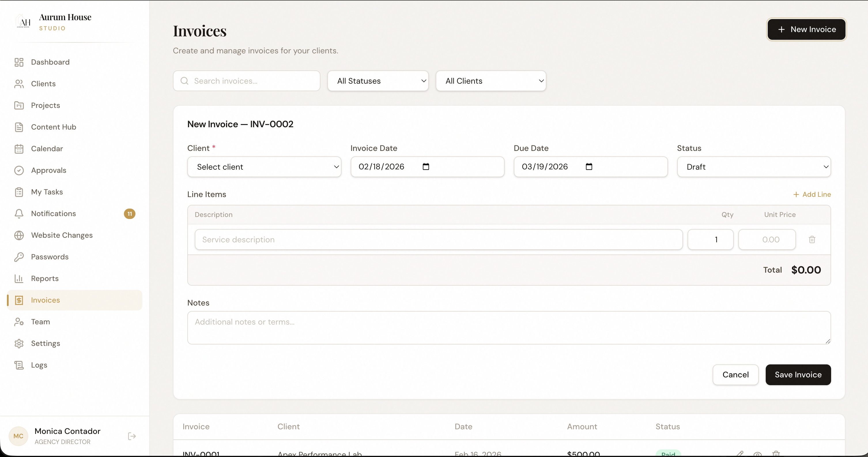Delete the line item with the trash icon
868x457 pixels.
(812, 239)
